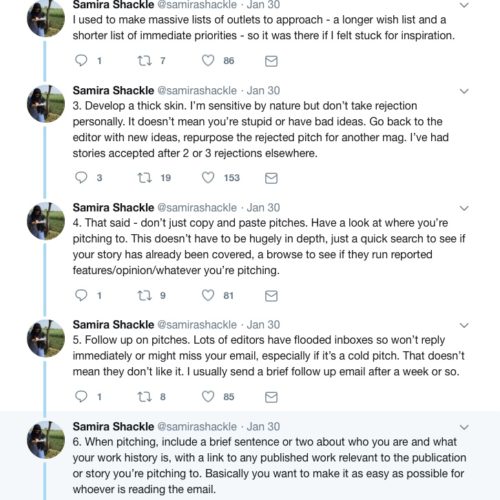Retweet the 'copy and paste pitches' tweet
The width and height of the screenshot is (500, 500).
pyautogui.click(x=145, y=295)
